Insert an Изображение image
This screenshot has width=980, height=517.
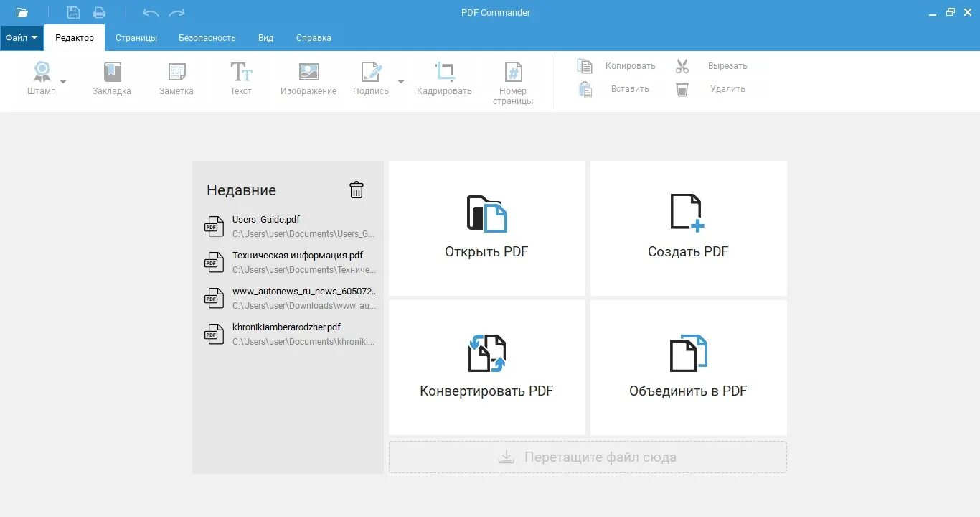308,79
